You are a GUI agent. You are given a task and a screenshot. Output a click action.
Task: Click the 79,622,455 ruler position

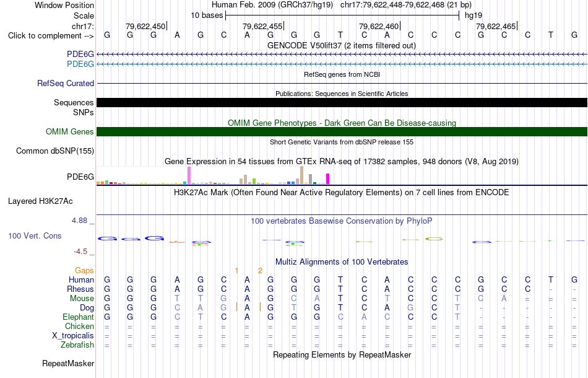pyautogui.click(x=262, y=26)
